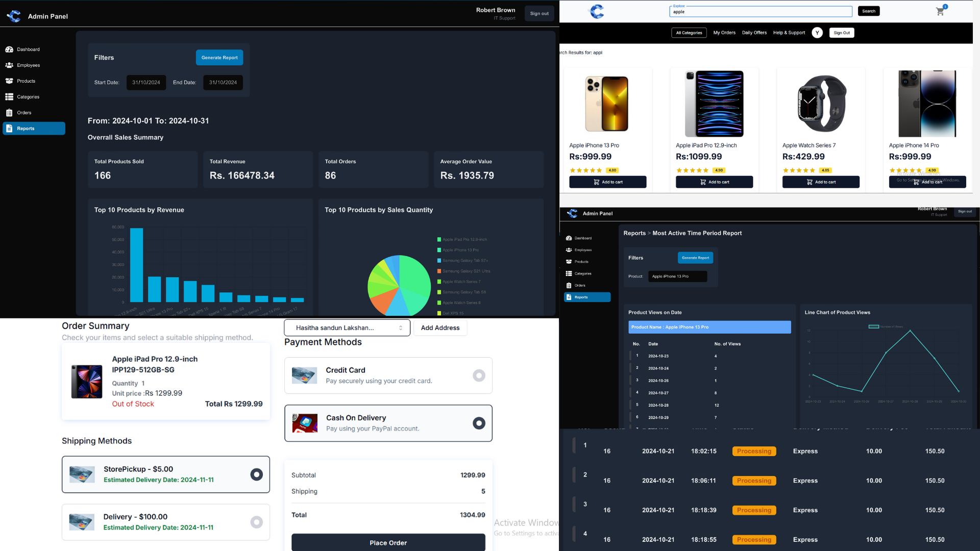Open the End Date picker field
Viewport: 980px width, 551px height.
point(223,83)
